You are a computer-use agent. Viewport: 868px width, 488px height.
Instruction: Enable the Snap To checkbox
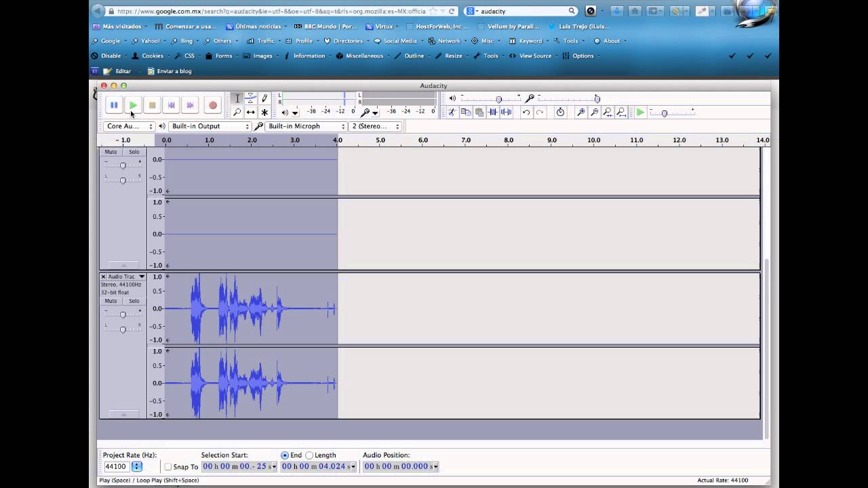pyautogui.click(x=167, y=467)
